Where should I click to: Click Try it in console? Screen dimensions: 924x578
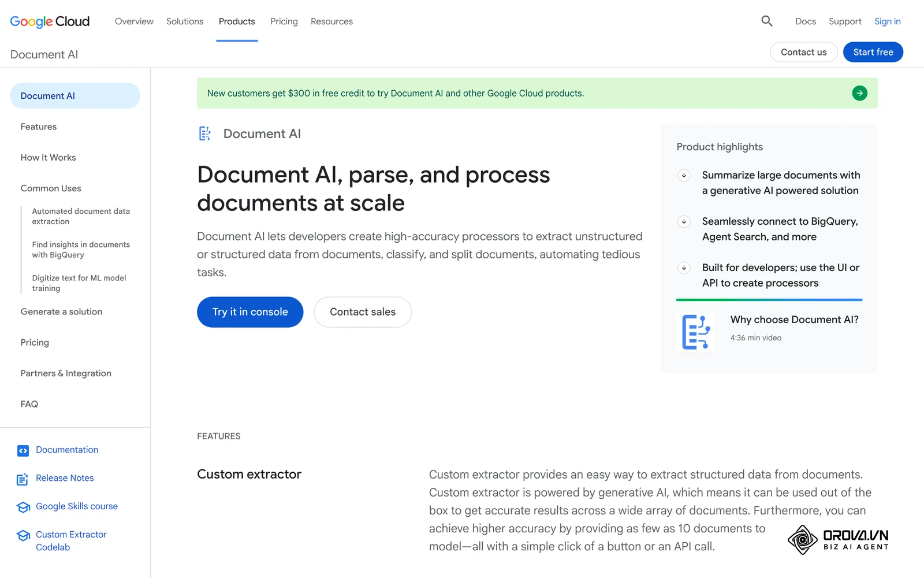click(250, 312)
